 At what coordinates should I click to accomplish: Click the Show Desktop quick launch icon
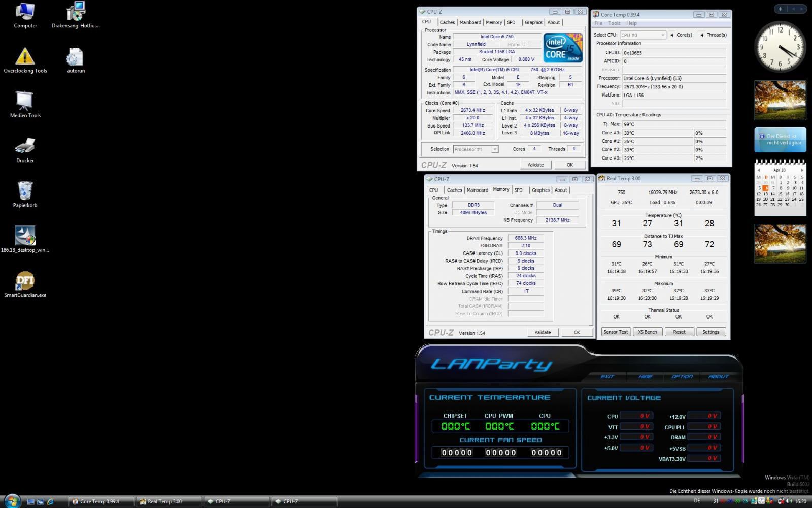31,501
